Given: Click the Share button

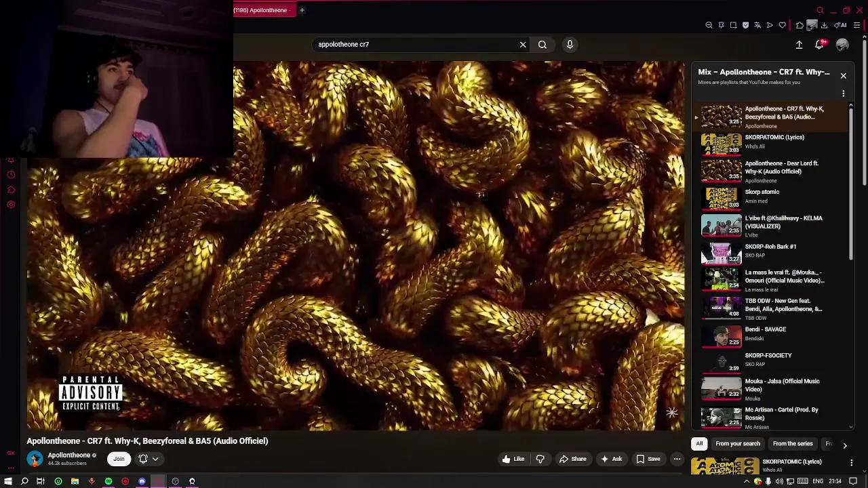Looking at the screenshot, I should coord(573,459).
